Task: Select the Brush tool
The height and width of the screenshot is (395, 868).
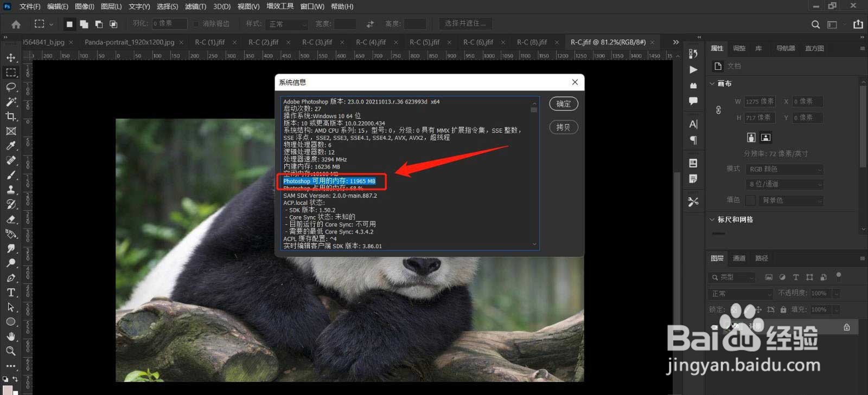Action: [11, 175]
